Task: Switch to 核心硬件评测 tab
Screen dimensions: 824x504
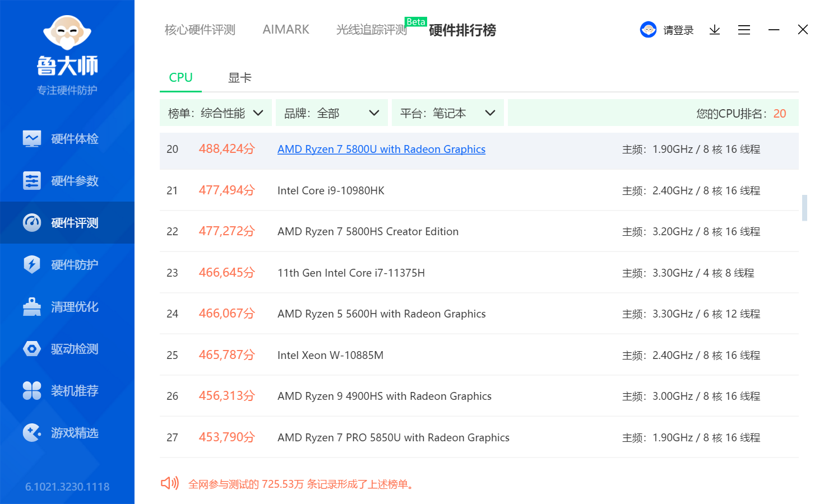Action: tap(200, 30)
